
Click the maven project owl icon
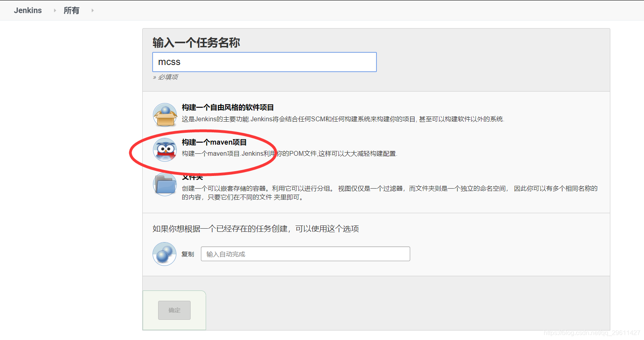point(165,150)
